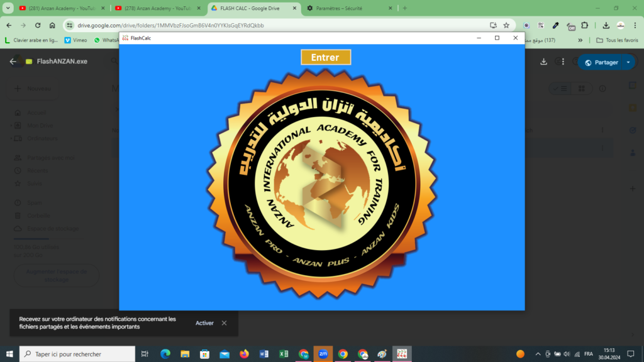Dismiss the Drive notification banner
Screen dimensions: 644x362
(x=224, y=323)
